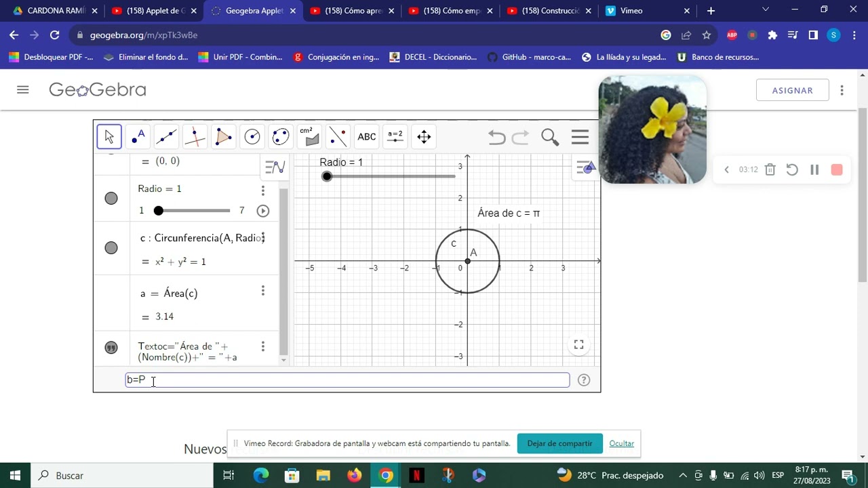The height and width of the screenshot is (488, 868).
Task: Click point A in graphics view
Action: tap(467, 261)
